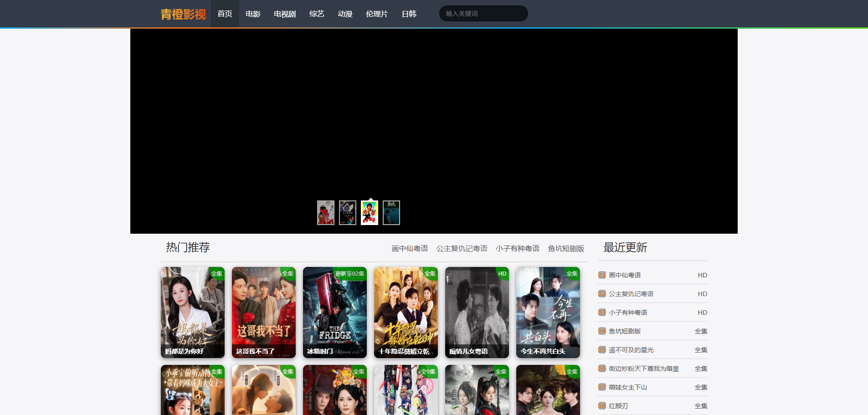
Task: Switch to the 综艺 category
Action: coord(317,14)
